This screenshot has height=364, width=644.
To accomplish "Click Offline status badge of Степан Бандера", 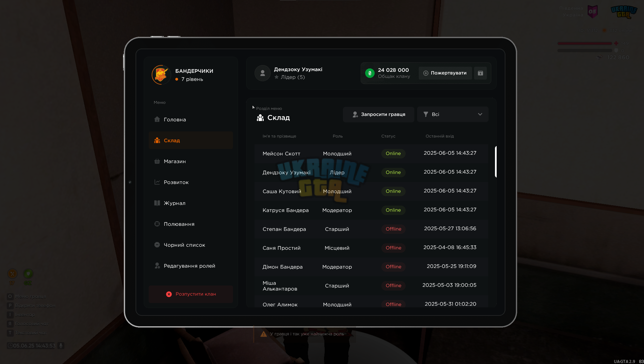I will point(393,229).
